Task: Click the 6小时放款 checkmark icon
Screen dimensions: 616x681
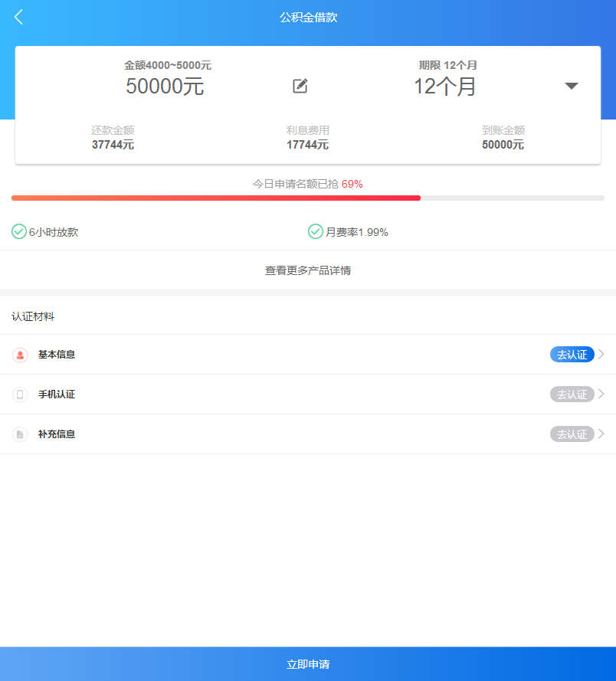Action: [x=19, y=231]
